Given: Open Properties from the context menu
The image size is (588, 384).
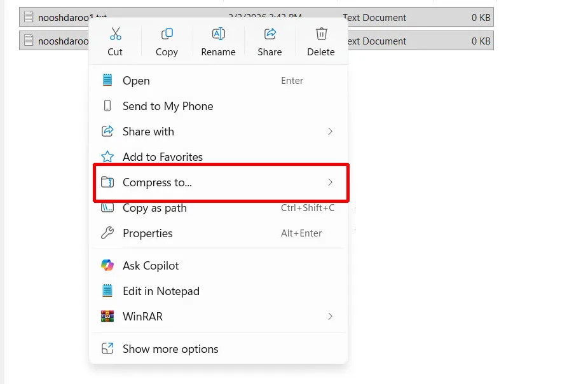Looking at the screenshot, I should 147,233.
